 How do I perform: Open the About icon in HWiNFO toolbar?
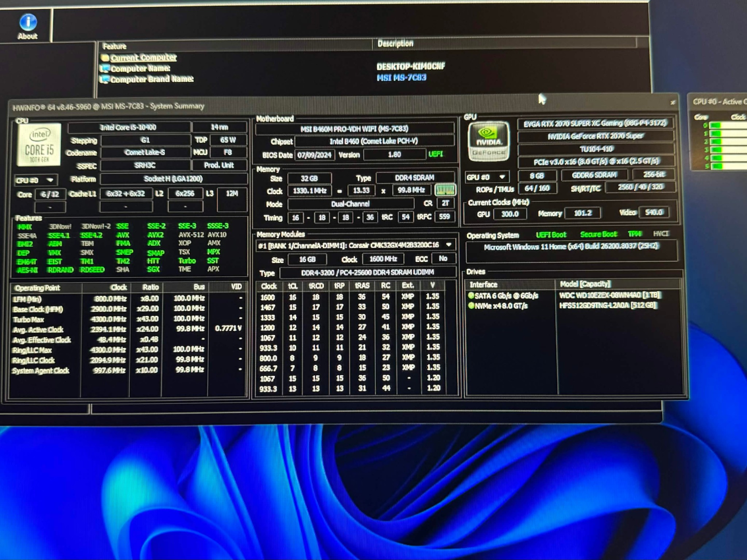28,26
